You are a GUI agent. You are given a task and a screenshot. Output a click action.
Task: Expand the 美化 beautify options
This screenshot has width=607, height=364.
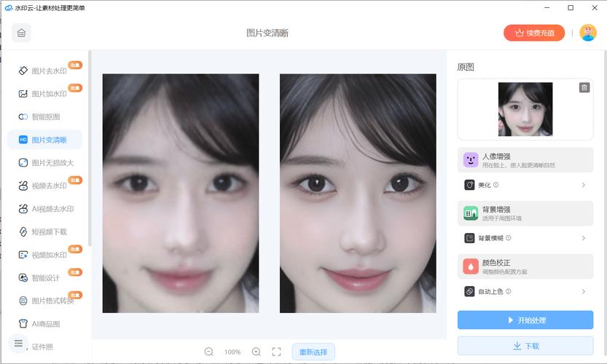[x=525, y=185]
